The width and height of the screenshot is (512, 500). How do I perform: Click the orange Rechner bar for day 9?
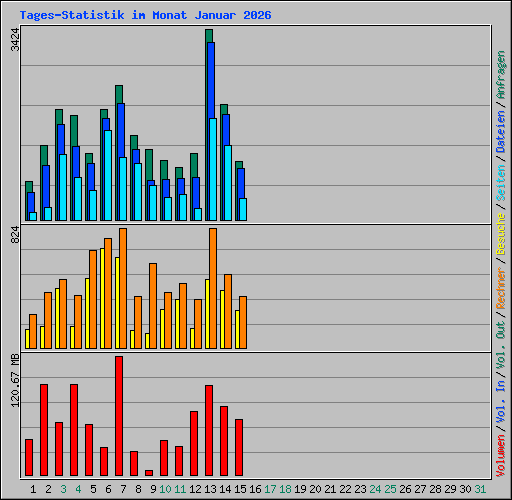point(153,306)
